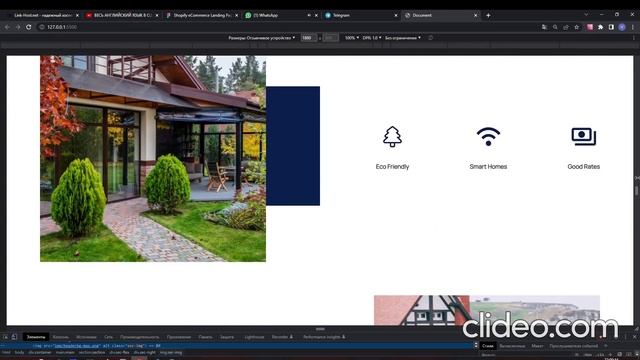The width and height of the screenshot is (640, 360).
Task: Switch to the Shopify eCommerce Landing tab
Action: [202, 15]
